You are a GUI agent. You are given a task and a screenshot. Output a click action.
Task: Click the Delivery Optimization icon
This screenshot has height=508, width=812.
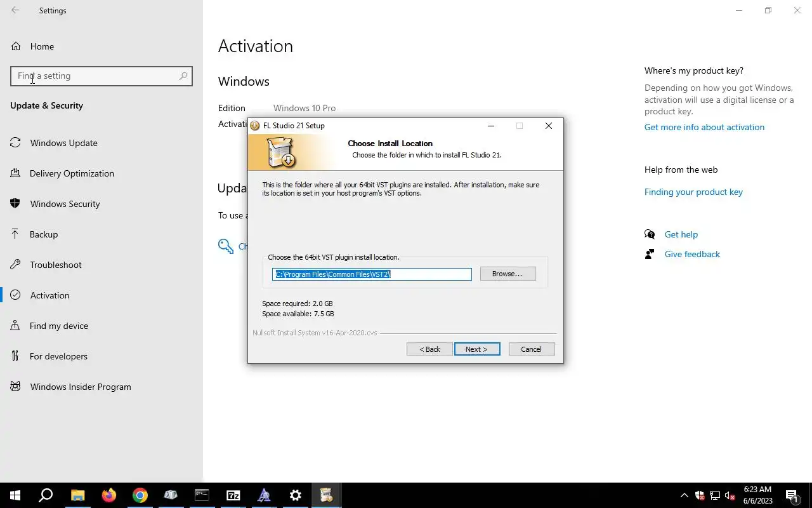(15, 173)
